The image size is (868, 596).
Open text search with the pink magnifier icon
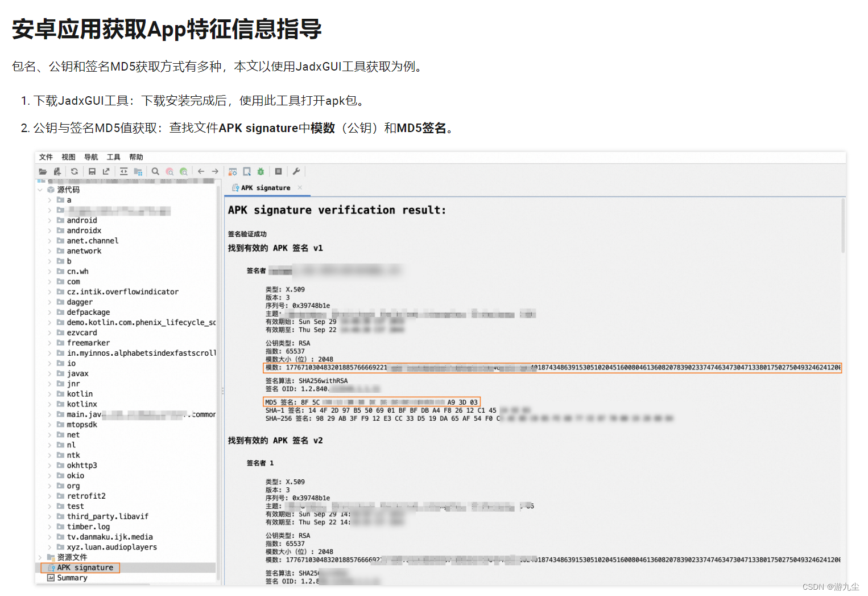point(171,171)
